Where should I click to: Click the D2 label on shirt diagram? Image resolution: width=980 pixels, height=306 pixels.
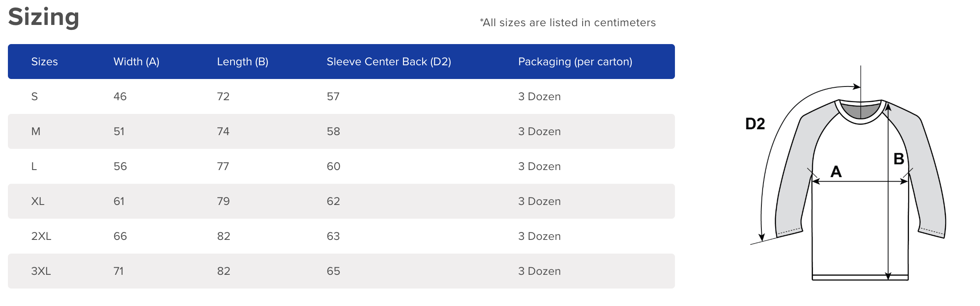tap(755, 124)
